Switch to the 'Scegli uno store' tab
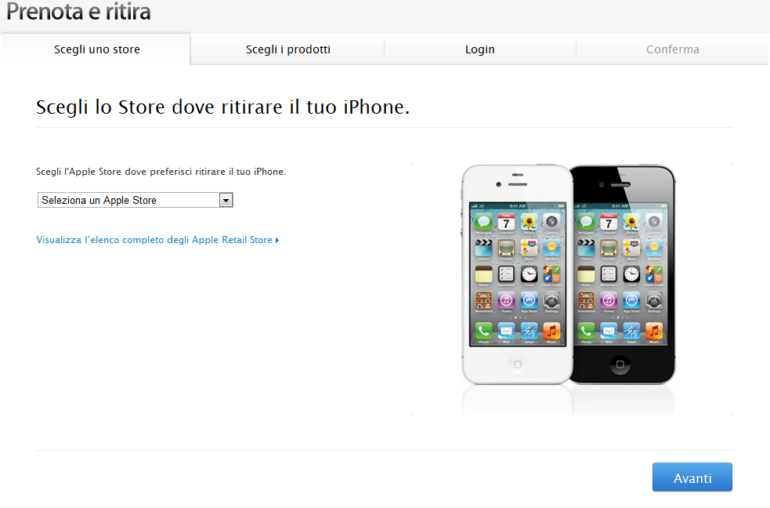The height and width of the screenshot is (508, 770). (x=96, y=49)
